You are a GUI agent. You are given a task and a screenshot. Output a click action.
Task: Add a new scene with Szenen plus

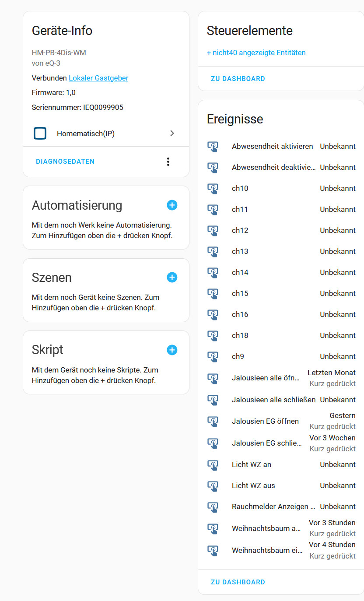pyautogui.click(x=172, y=278)
